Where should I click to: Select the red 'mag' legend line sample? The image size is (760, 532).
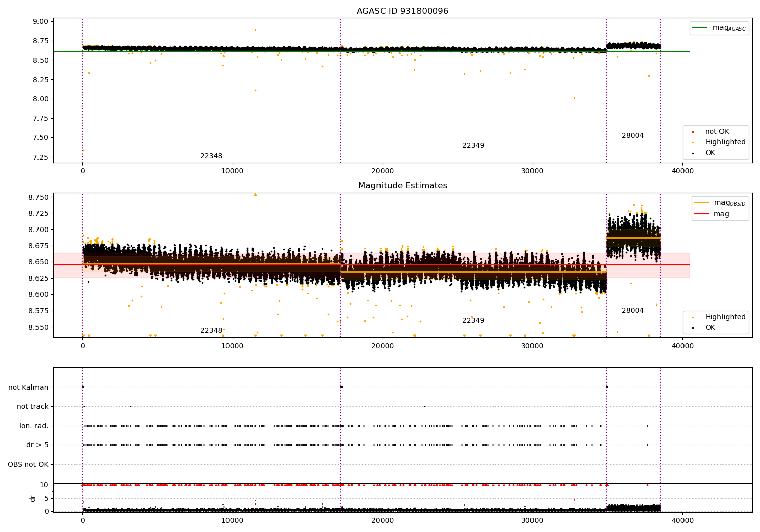point(702,214)
